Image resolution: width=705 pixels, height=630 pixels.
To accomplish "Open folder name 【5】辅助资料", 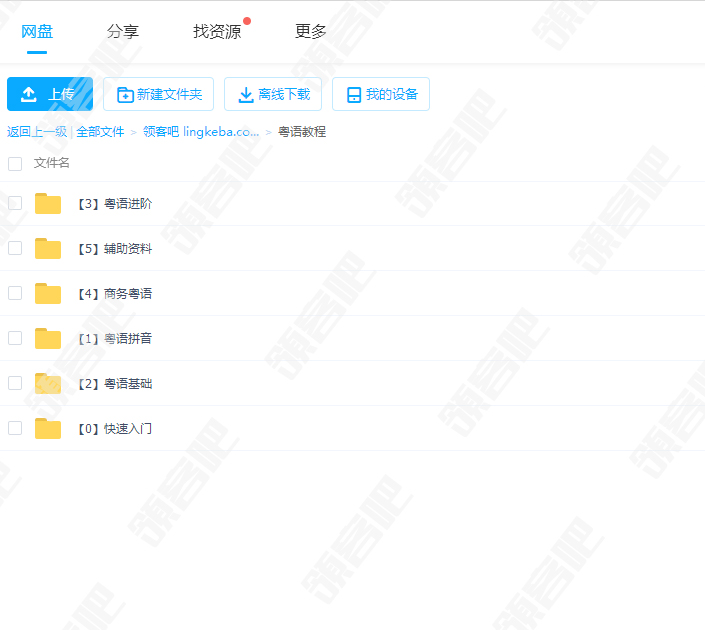I will pos(114,249).
